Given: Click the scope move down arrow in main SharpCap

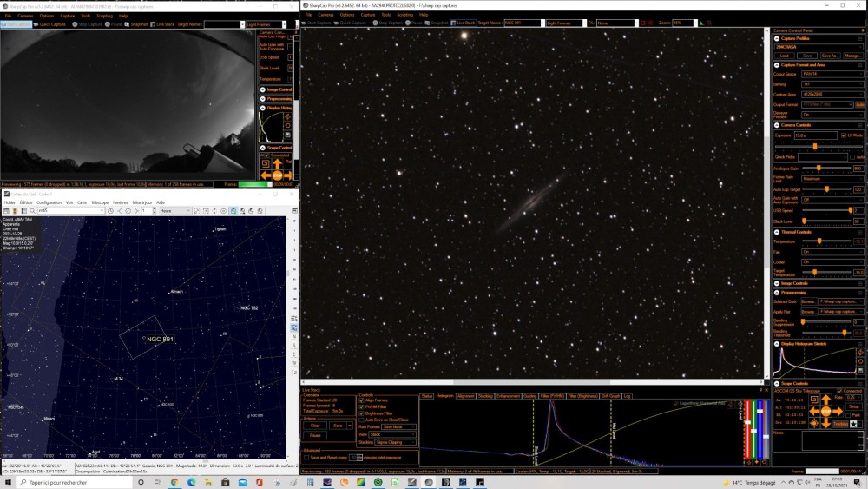Looking at the screenshot, I should coord(826,423).
